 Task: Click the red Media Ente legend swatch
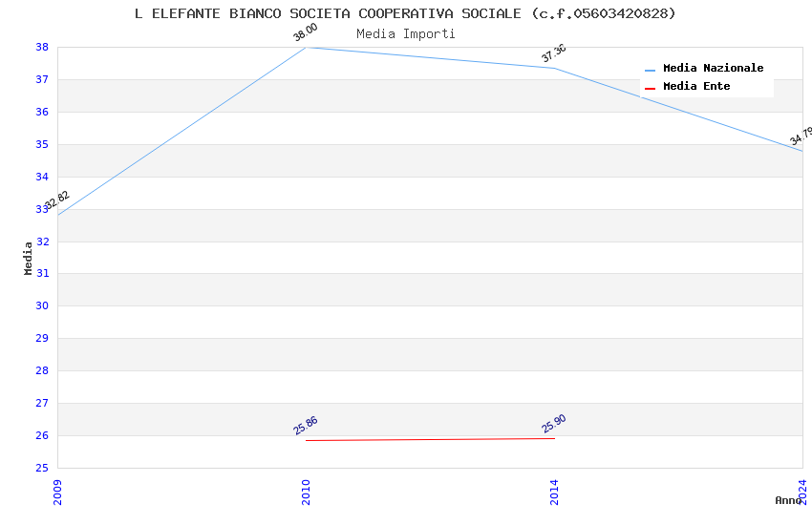click(650, 89)
